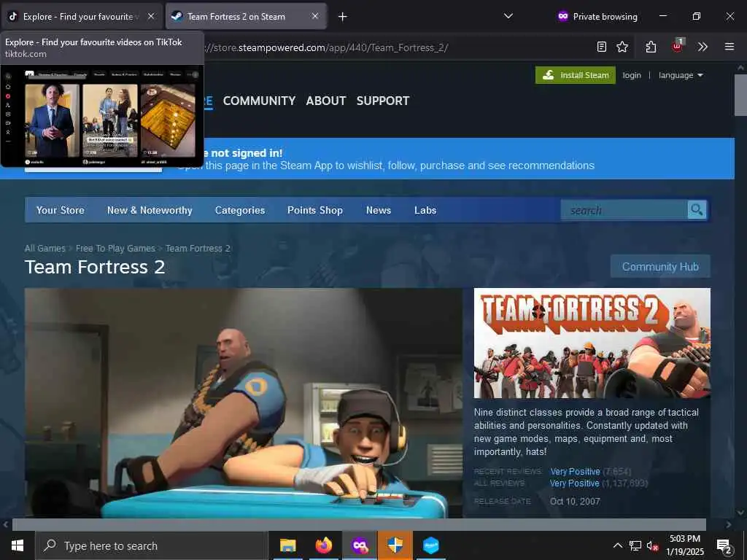
Task: Open File Explorer from the taskbar
Action: tap(287, 545)
